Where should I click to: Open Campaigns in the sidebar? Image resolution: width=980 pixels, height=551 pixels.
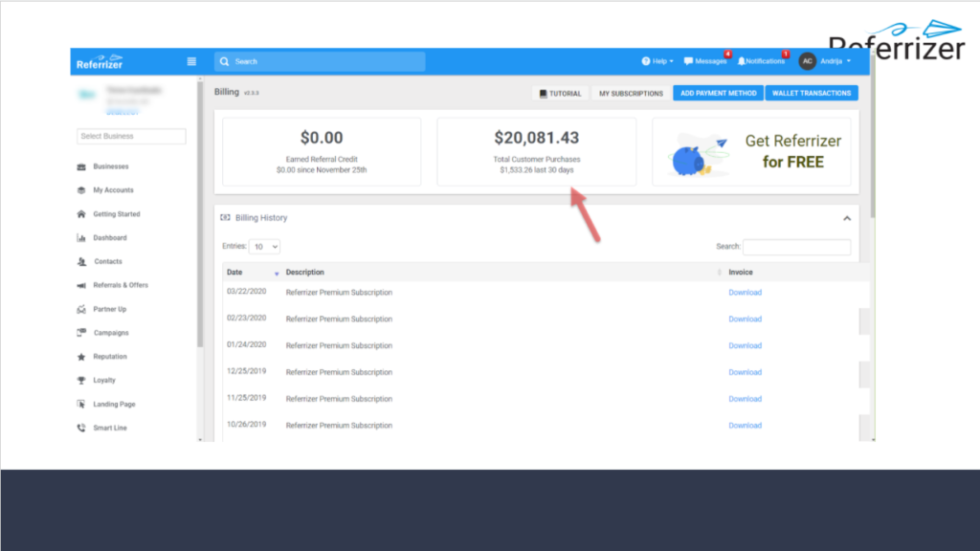click(110, 333)
